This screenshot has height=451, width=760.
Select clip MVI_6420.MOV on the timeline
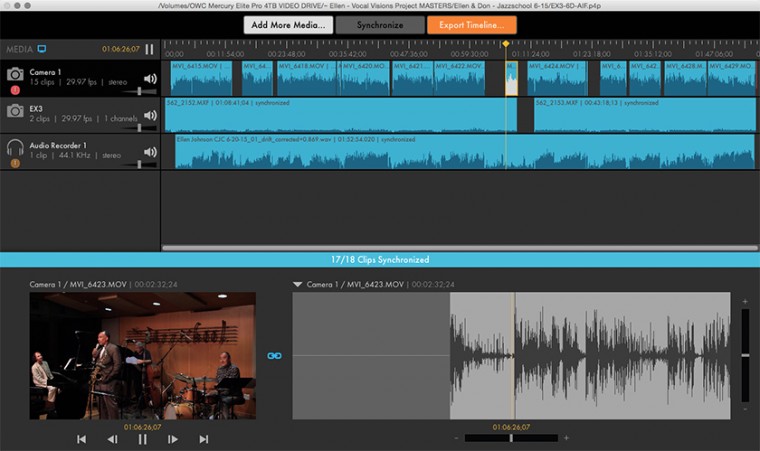(x=365, y=78)
